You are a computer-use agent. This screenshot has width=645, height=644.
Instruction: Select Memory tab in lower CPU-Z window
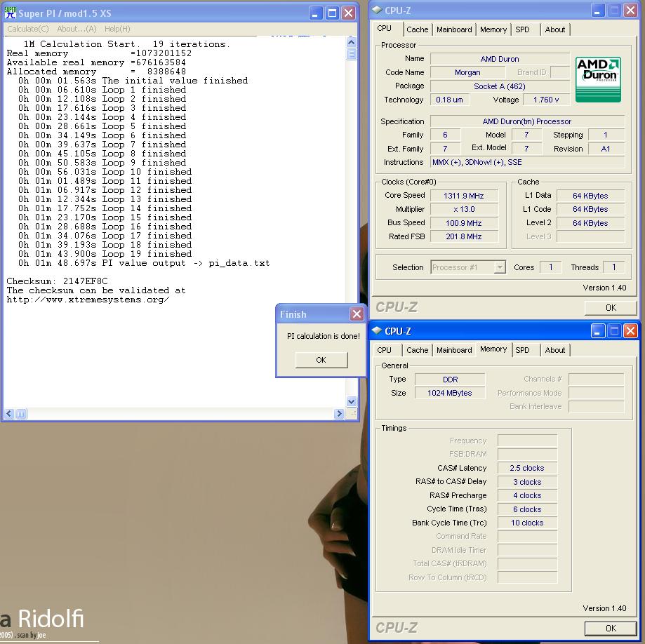coord(493,349)
